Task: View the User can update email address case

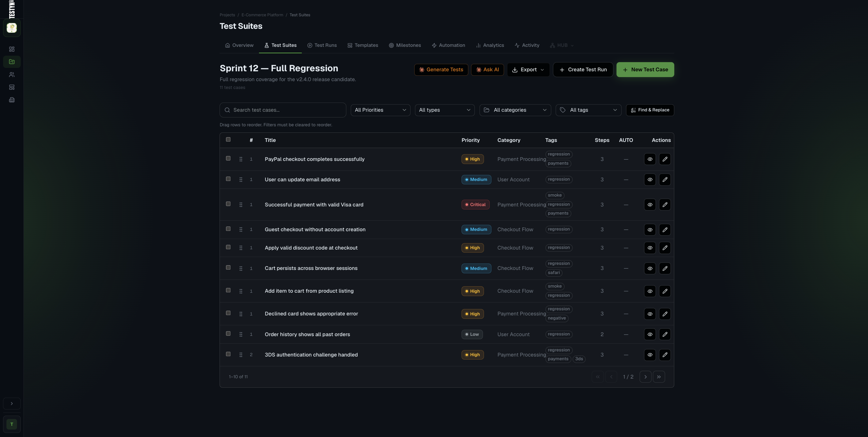Action: point(650,180)
